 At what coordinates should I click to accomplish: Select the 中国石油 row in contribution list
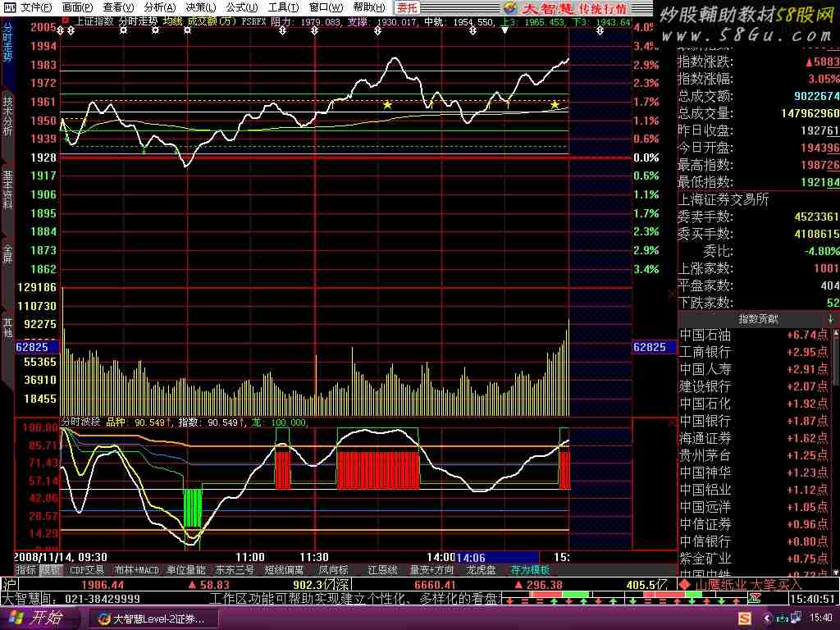pyautogui.click(x=754, y=336)
